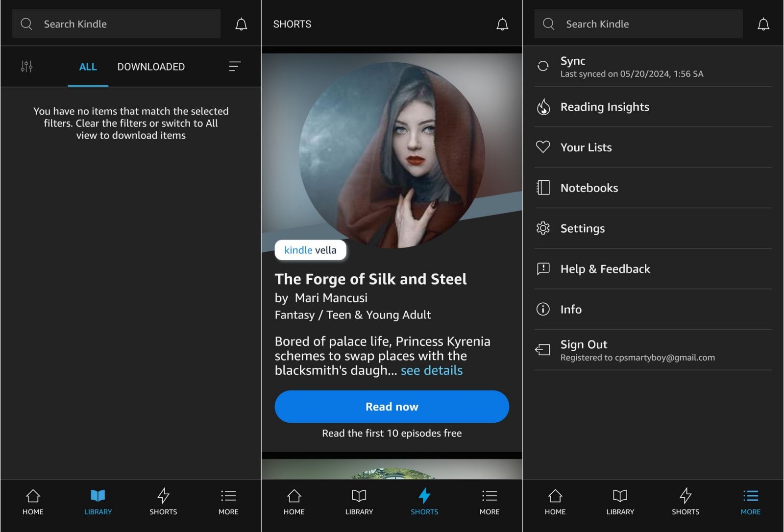Tap the SHORTS header title
The width and height of the screenshot is (784, 532).
pyautogui.click(x=292, y=24)
